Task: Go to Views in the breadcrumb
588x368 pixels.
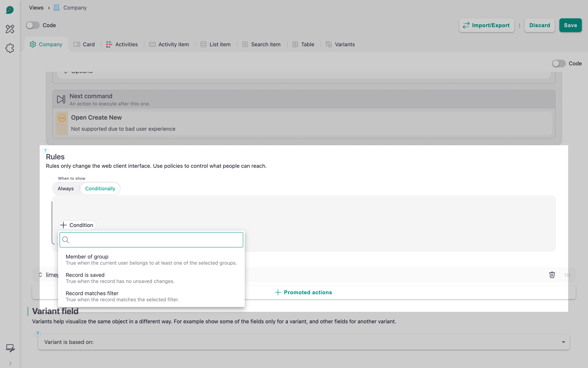Action: click(x=36, y=8)
